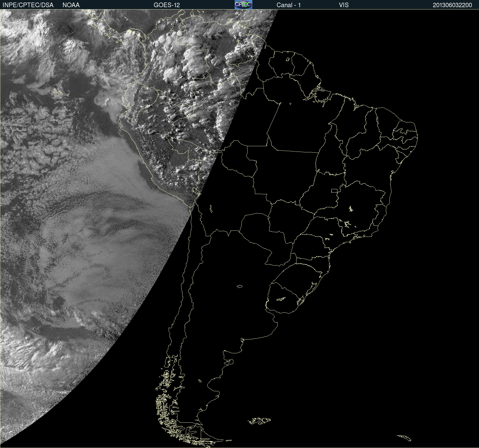Click the CPTEC logo in the header
This screenshot has height=448, width=479.
click(x=243, y=5)
